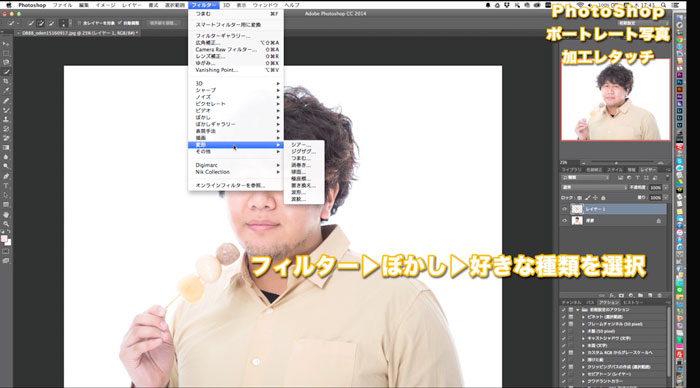Choose Camera Raw フィルター from the Filter menu
Image resolution: width=700 pixels, height=388 pixels.
(x=236, y=50)
